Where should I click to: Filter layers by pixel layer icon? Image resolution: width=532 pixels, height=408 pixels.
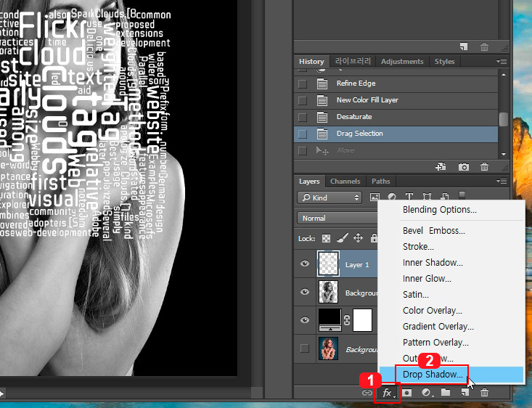(x=375, y=197)
